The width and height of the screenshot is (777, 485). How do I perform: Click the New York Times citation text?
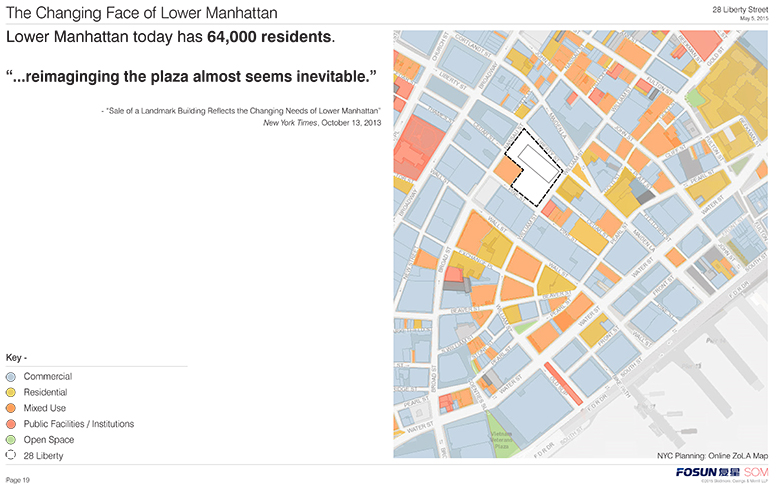322,123
